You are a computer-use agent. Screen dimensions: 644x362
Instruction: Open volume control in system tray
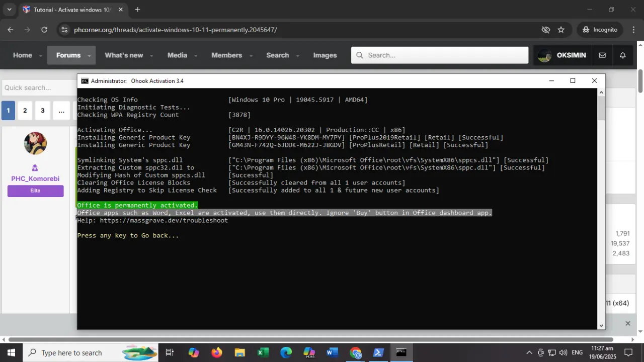click(563, 352)
